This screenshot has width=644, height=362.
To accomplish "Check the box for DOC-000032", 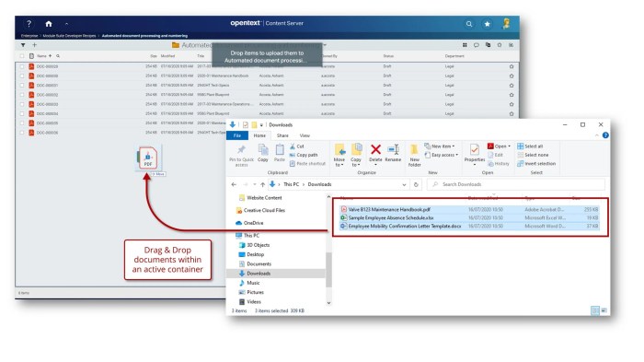I will pos(22,95).
